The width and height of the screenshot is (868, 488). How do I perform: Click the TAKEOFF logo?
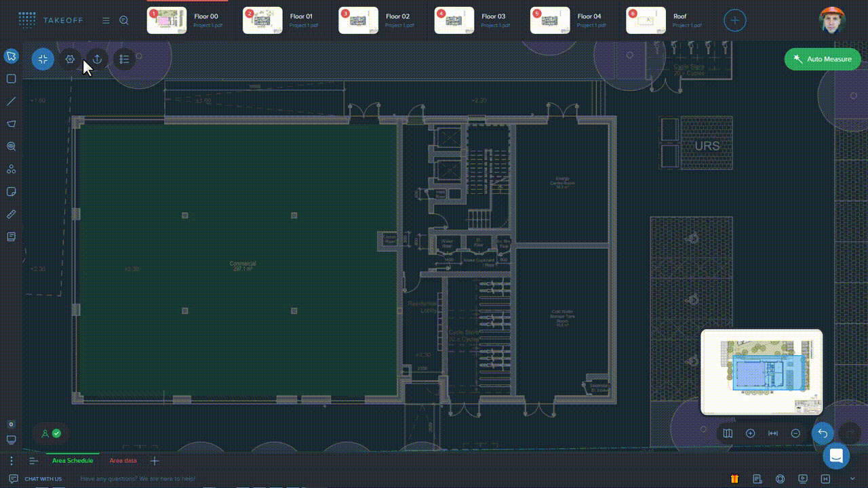(x=50, y=20)
